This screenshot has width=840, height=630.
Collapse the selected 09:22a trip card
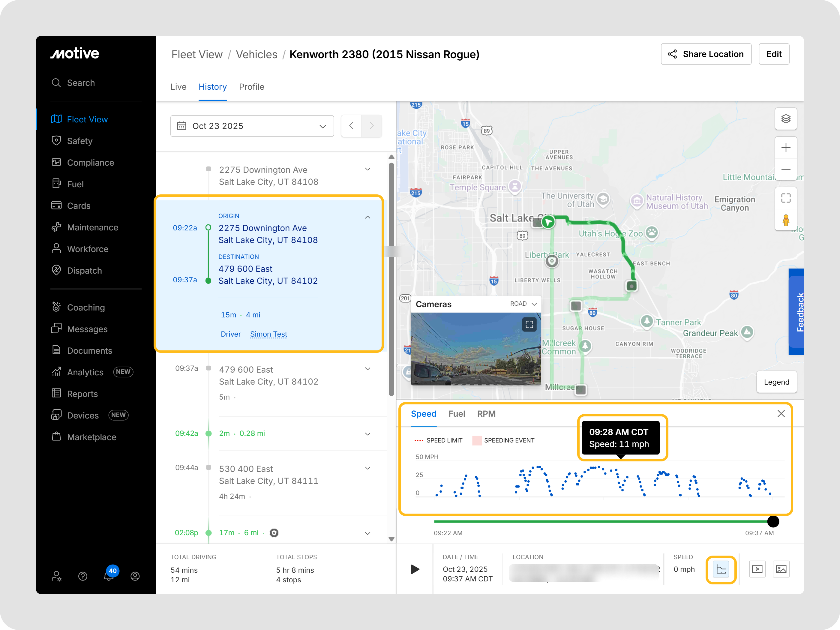pyautogui.click(x=367, y=217)
